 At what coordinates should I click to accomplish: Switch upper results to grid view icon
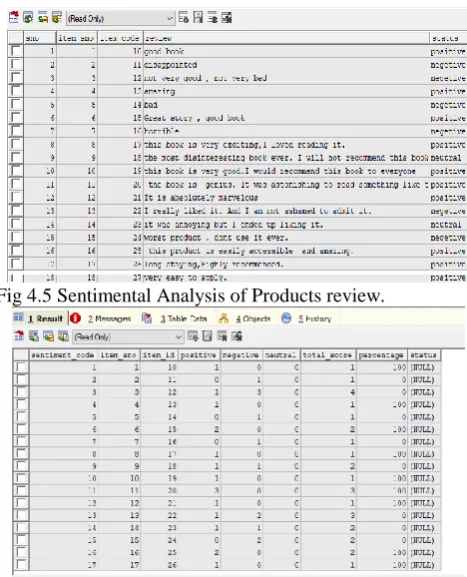point(184,17)
